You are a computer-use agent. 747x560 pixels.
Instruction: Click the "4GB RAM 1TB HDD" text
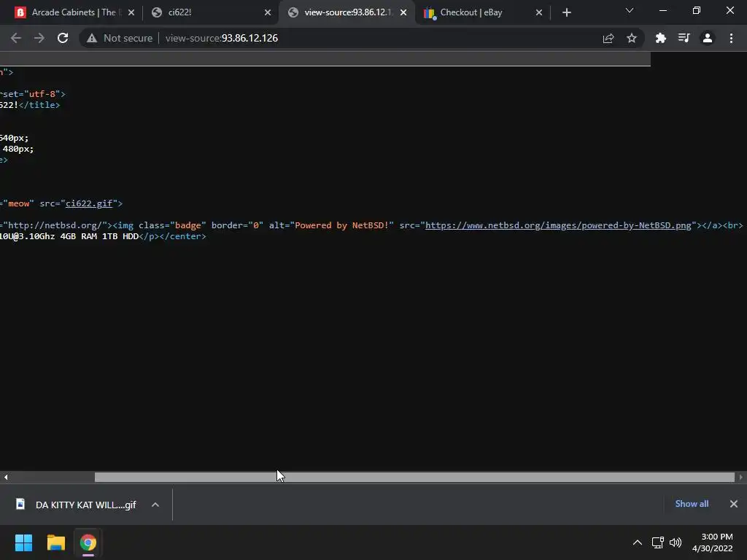pyautogui.click(x=99, y=236)
